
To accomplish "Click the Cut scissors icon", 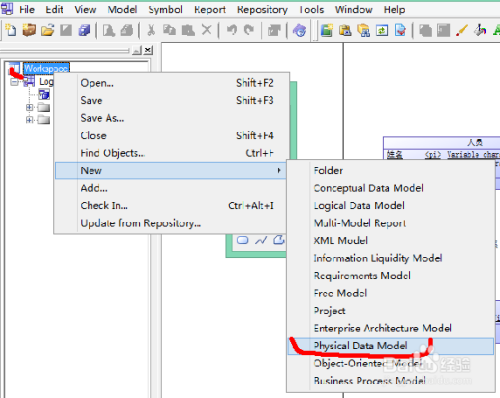I will click(151, 30).
